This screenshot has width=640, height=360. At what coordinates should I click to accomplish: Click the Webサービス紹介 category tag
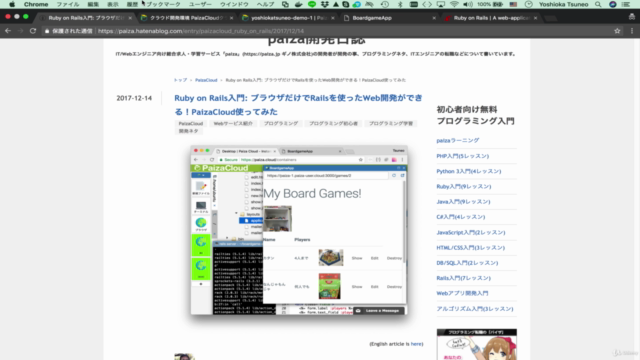[x=233, y=123]
